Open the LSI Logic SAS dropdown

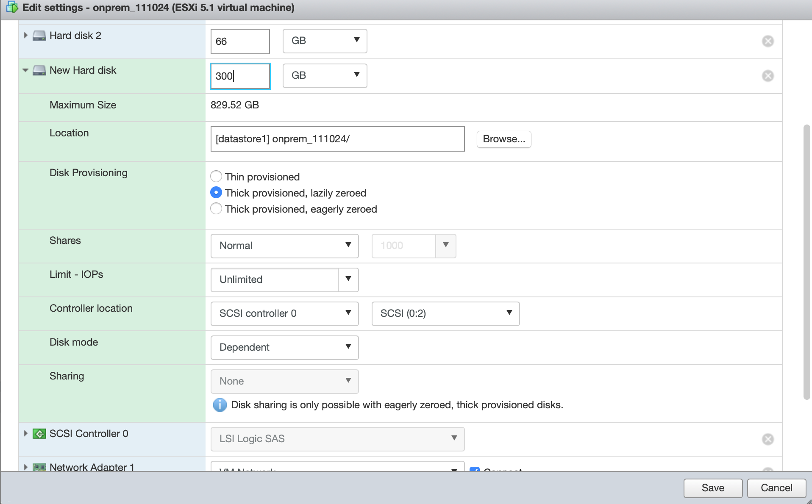click(x=338, y=439)
